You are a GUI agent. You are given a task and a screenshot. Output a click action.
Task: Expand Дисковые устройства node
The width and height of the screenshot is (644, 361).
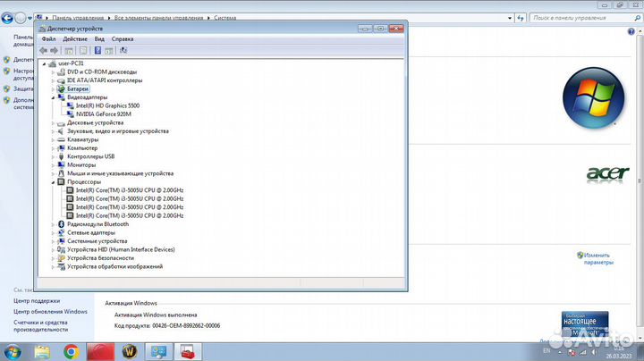(53, 123)
